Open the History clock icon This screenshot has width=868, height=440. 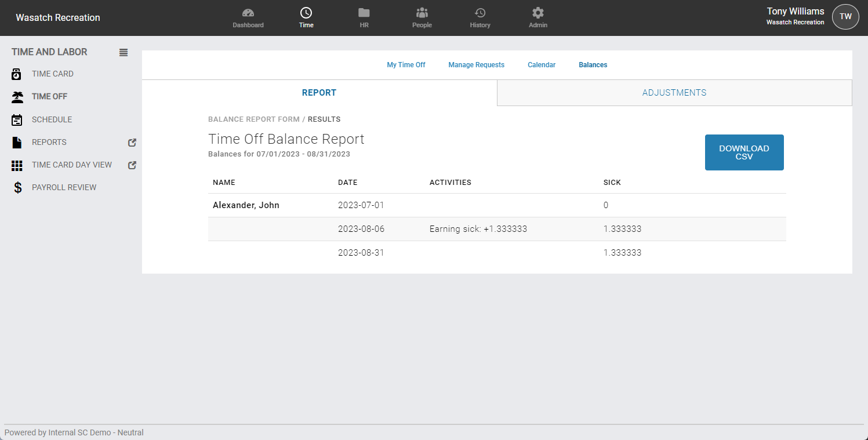coord(480,13)
